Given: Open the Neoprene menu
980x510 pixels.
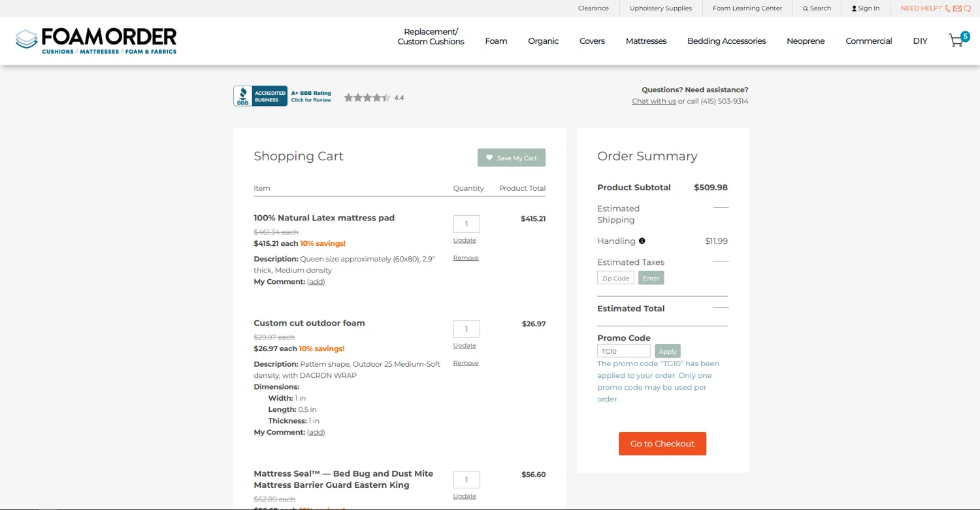Looking at the screenshot, I should (806, 41).
